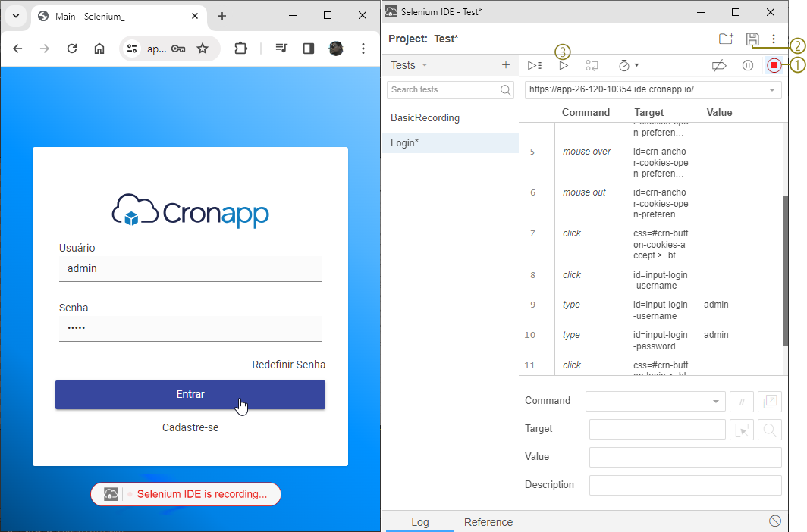The height and width of the screenshot is (532, 807).
Task: Open the base URL dropdown
Action: pos(771,90)
